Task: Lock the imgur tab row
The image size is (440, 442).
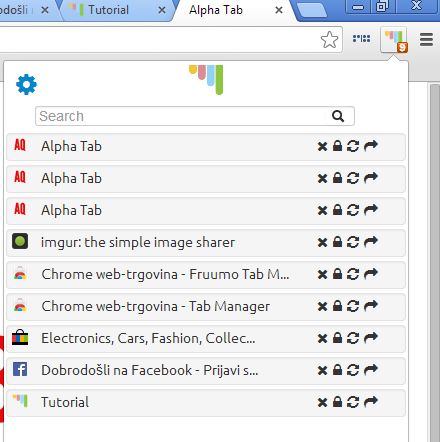Action: pyautogui.click(x=337, y=242)
